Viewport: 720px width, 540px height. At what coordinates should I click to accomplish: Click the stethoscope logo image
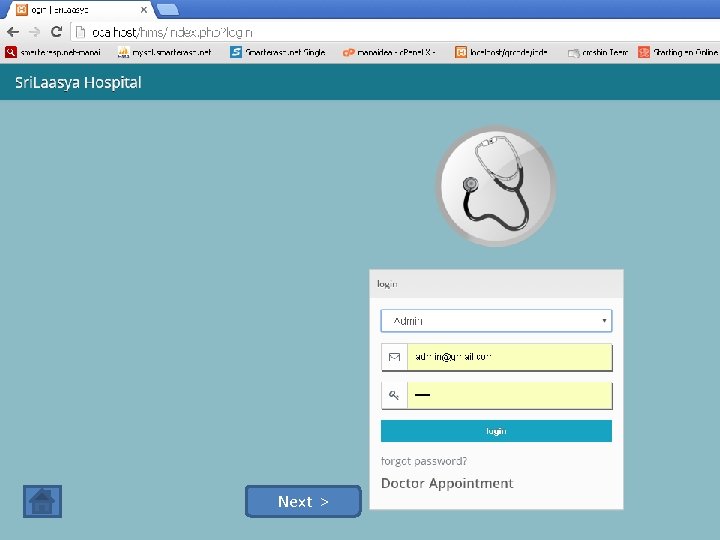coord(496,186)
